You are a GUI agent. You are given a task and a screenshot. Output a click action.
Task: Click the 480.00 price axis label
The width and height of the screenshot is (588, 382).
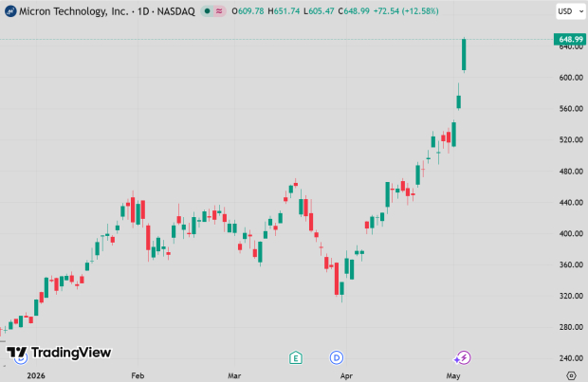click(x=571, y=172)
